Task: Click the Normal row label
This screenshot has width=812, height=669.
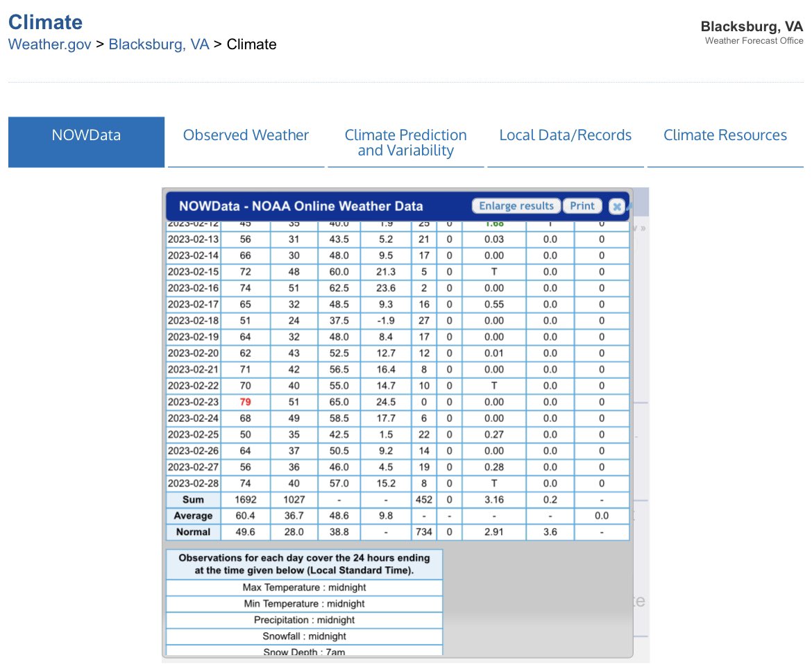Action: pyautogui.click(x=193, y=532)
